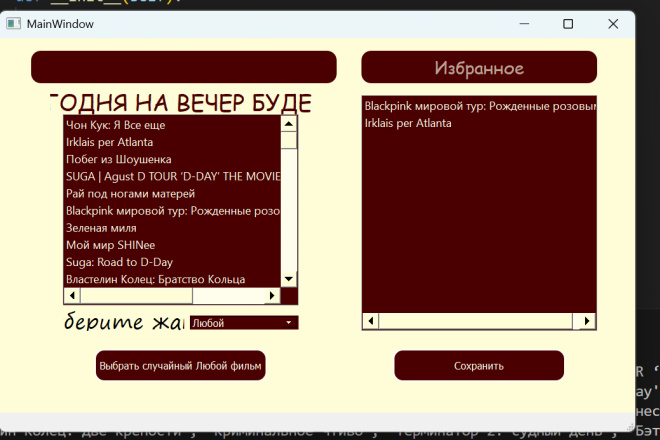660x440 pixels.
Task: Select 'Irklais per Atlanta' in favorites list
Action: click(479, 123)
